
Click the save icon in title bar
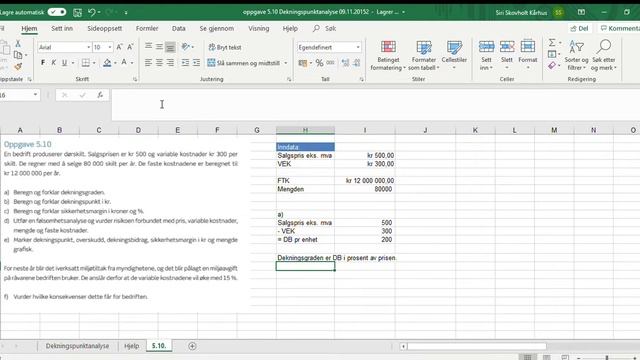[x=78, y=13]
